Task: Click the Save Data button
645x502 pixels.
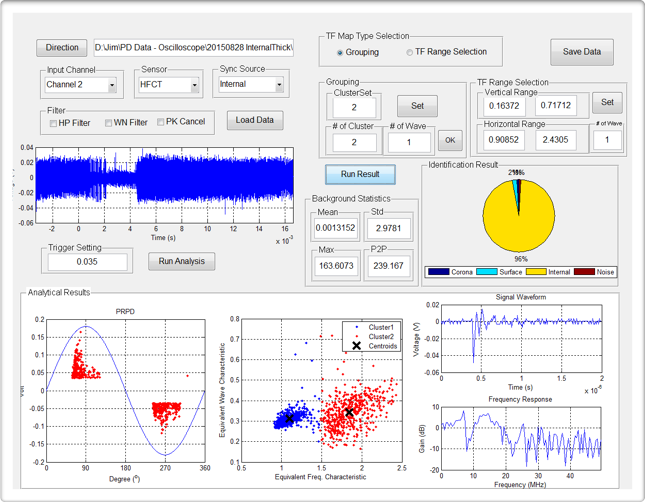Action: 581,52
